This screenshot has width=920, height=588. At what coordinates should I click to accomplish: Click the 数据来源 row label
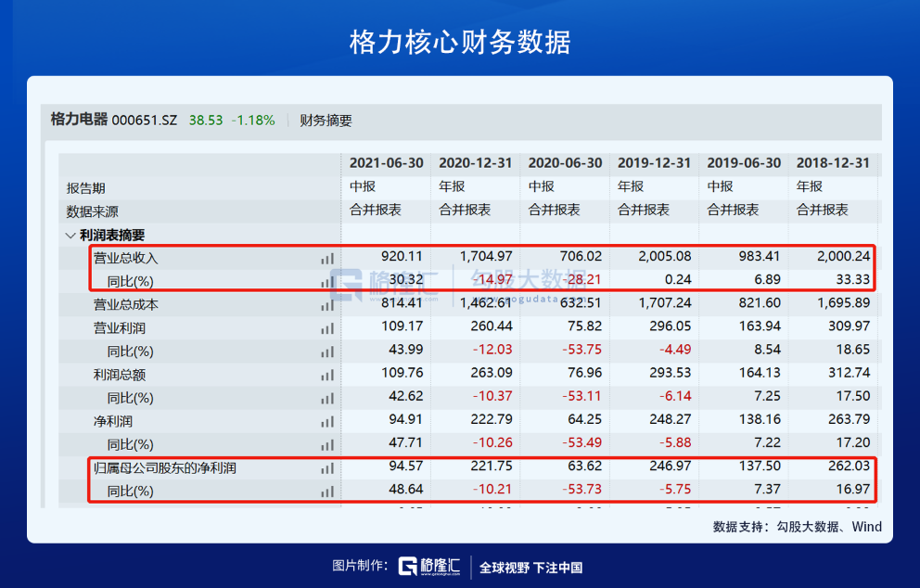(x=92, y=211)
